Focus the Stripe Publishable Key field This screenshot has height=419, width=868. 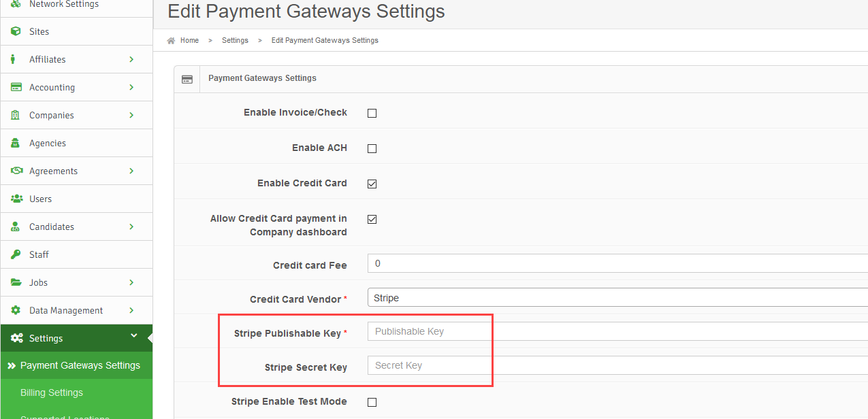617,331
